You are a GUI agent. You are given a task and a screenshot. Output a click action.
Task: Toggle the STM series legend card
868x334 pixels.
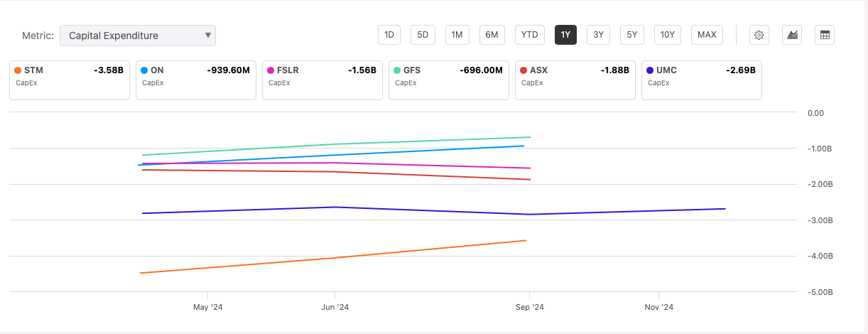[70, 80]
